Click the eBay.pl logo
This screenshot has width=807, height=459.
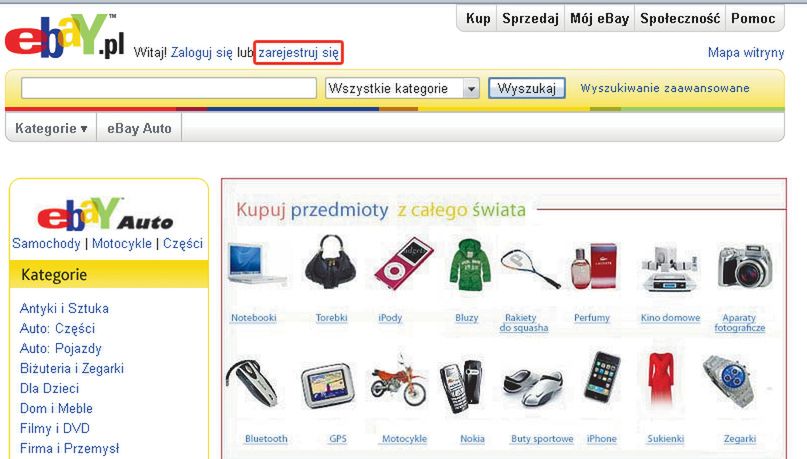(x=65, y=36)
